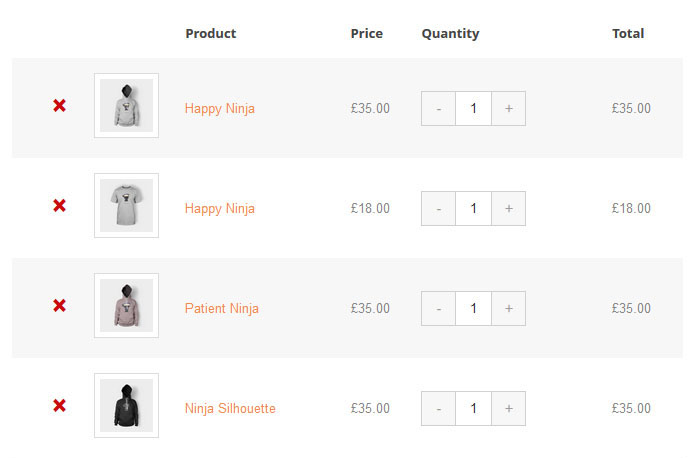Decrease quantity of Ninja Silhouette
692x458 pixels.
click(438, 409)
